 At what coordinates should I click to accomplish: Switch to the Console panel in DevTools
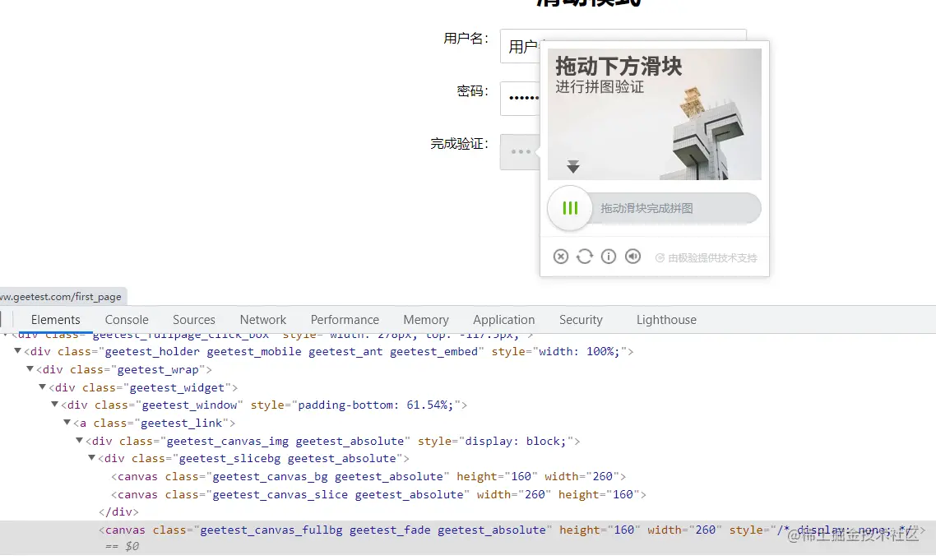point(126,319)
